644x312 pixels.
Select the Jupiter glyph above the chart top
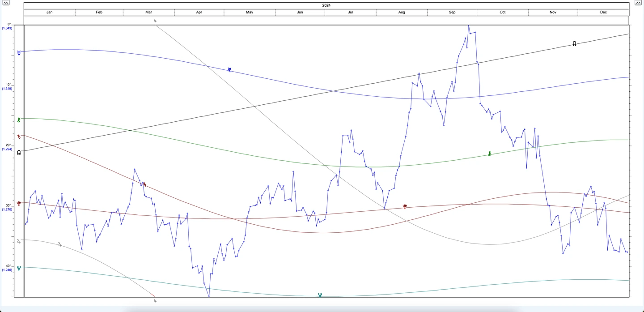[x=155, y=21]
